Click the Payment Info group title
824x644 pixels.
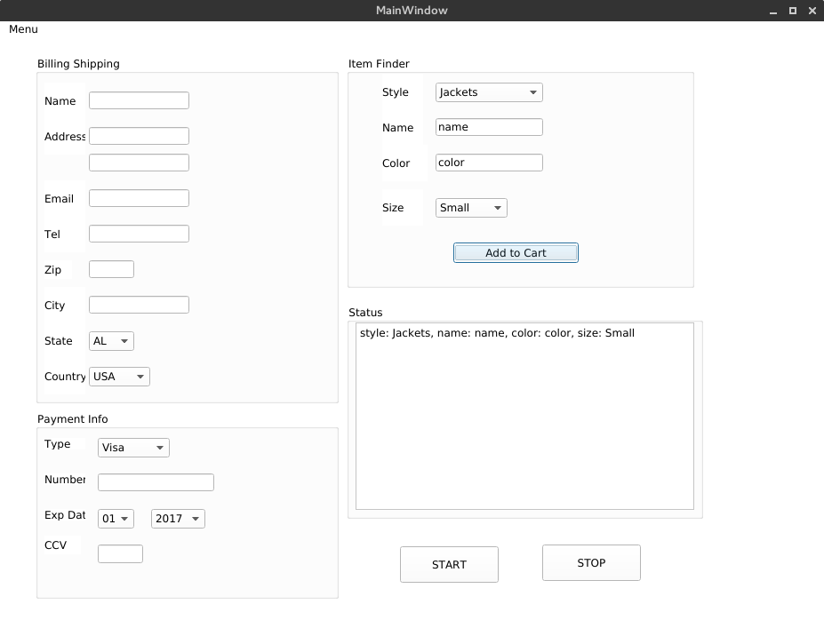tap(73, 419)
